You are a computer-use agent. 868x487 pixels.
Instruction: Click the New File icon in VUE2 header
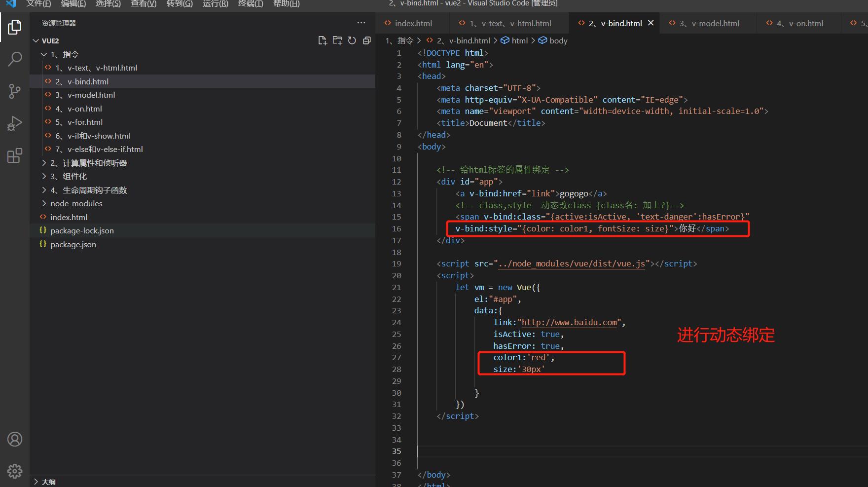coord(323,40)
